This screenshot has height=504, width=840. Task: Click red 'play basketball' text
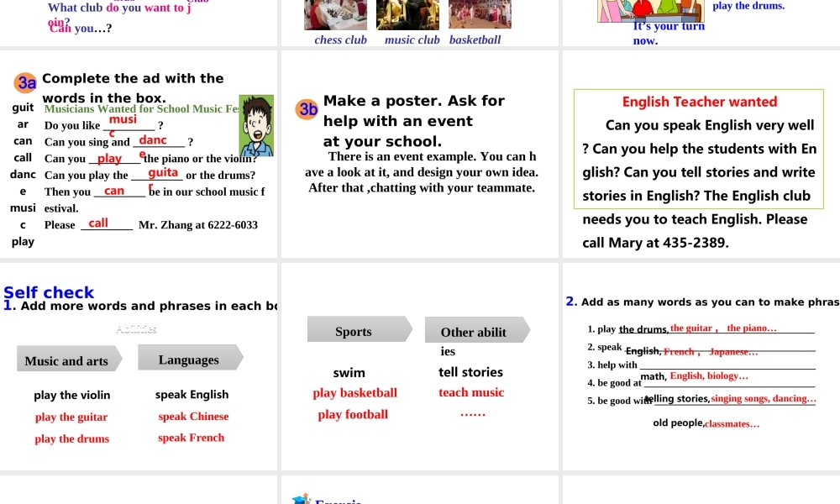tap(355, 393)
